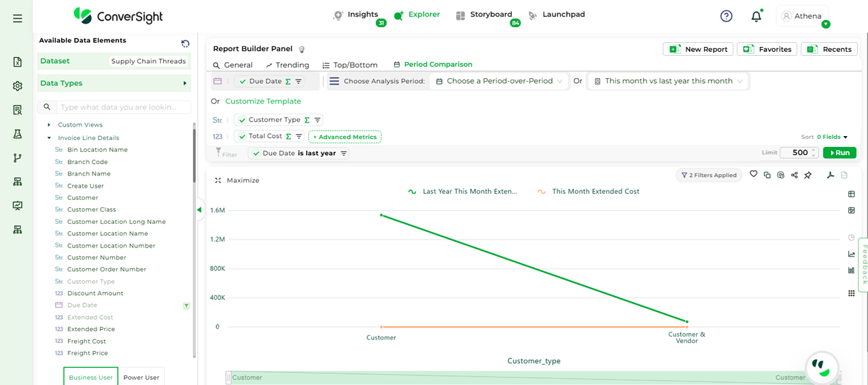868x385 pixels.
Task: Export the chart as PDF
Action: pos(830,175)
